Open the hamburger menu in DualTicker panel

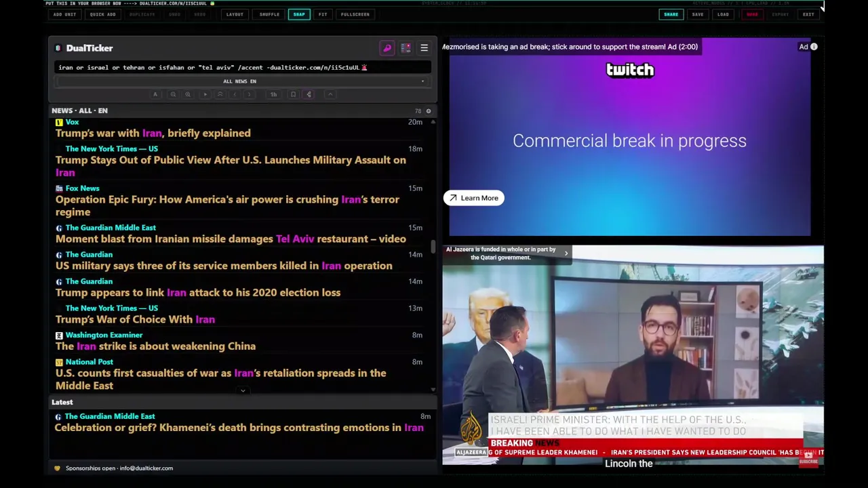[424, 48]
